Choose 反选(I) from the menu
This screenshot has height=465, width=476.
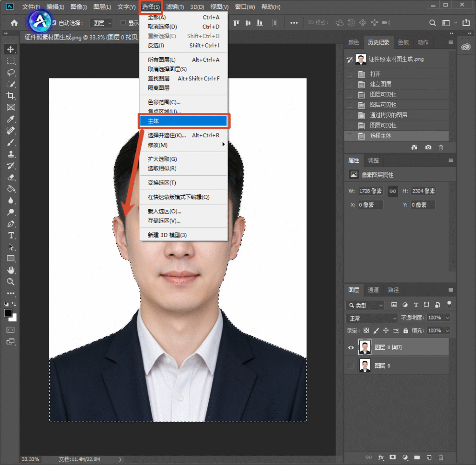(x=183, y=46)
